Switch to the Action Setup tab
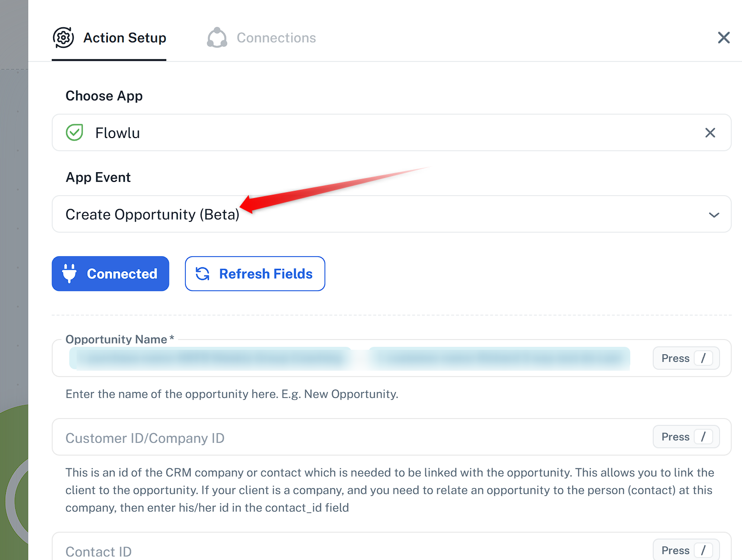This screenshot has height=560, width=742. [109, 38]
